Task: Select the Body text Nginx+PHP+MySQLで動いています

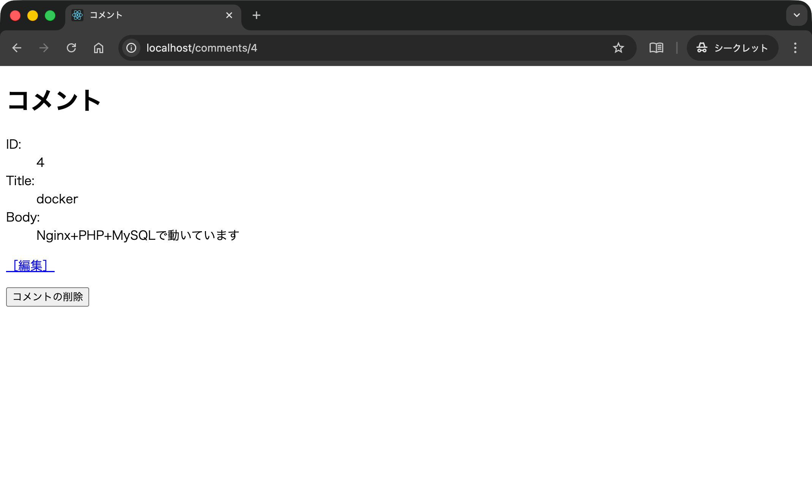Action: tap(137, 235)
